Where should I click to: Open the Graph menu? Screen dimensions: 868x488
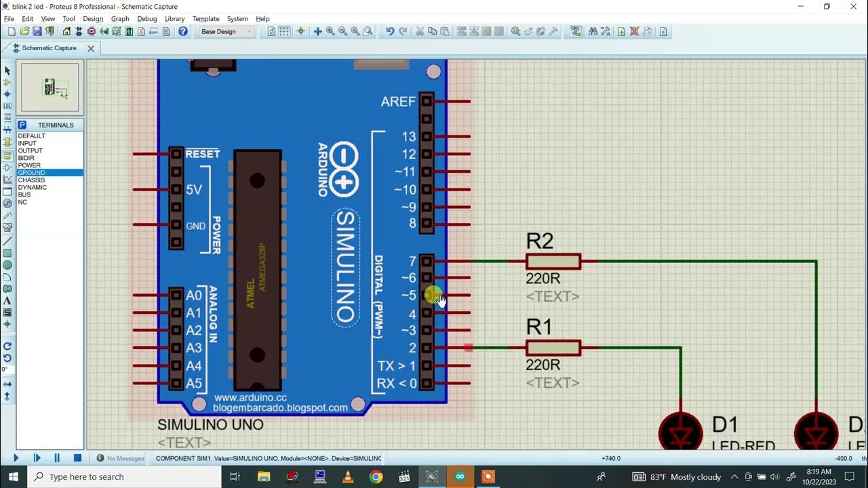point(120,19)
